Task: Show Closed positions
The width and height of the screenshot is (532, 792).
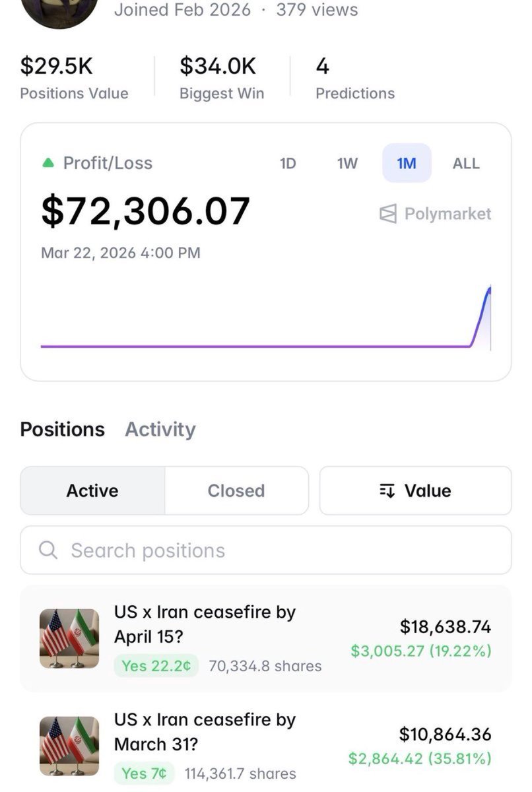Action: tap(236, 490)
